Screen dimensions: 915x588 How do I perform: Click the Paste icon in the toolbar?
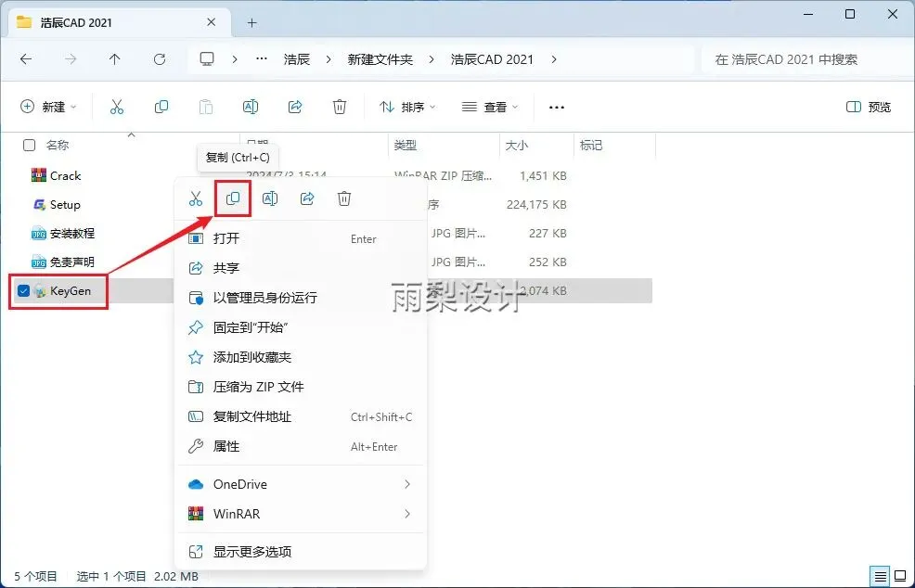coord(205,107)
